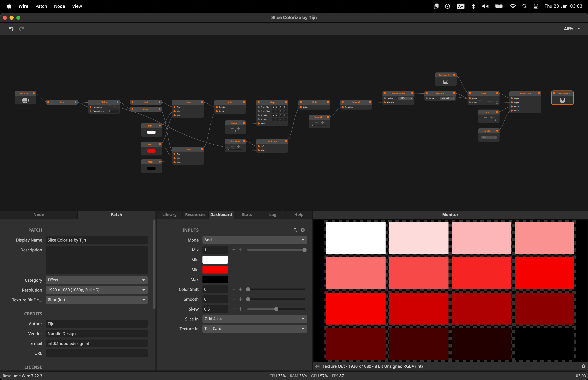Open the Patch menu in the menu bar
Viewport: 588px width, 380px height.
click(41, 6)
